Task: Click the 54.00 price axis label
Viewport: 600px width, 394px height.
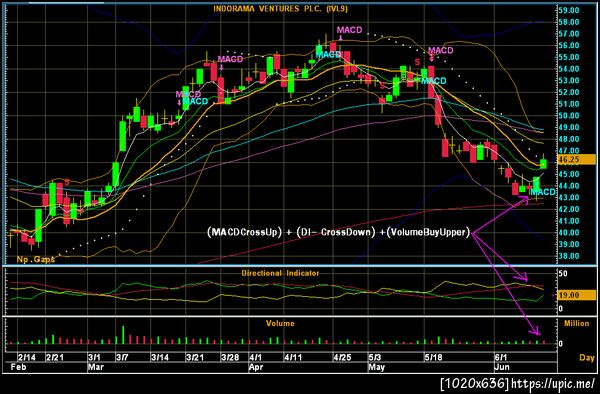Action: 569,69
